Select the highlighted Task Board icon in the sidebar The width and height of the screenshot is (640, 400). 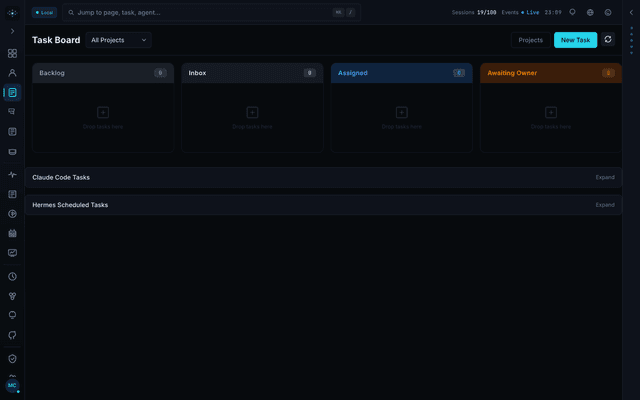tap(12, 93)
